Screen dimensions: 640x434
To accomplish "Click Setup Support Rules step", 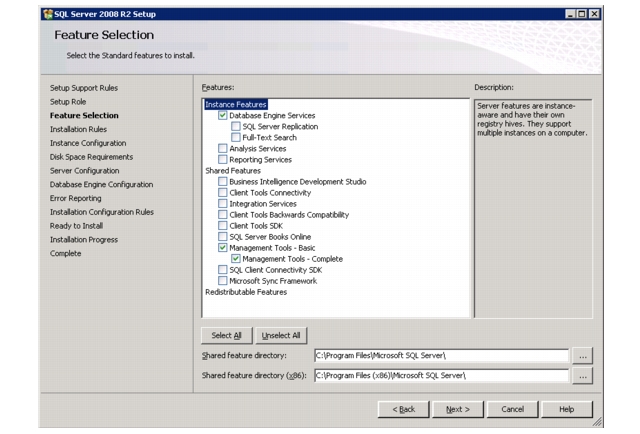I will click(x=84, y=88).
